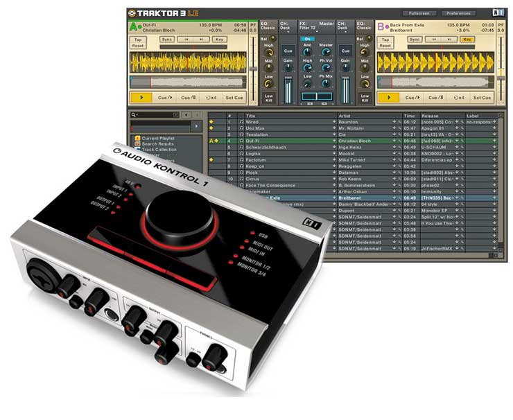Click the Search Results folder icon
Viewport: 513px width, 420px height.
pyautogui.click(x=137, y=143)
